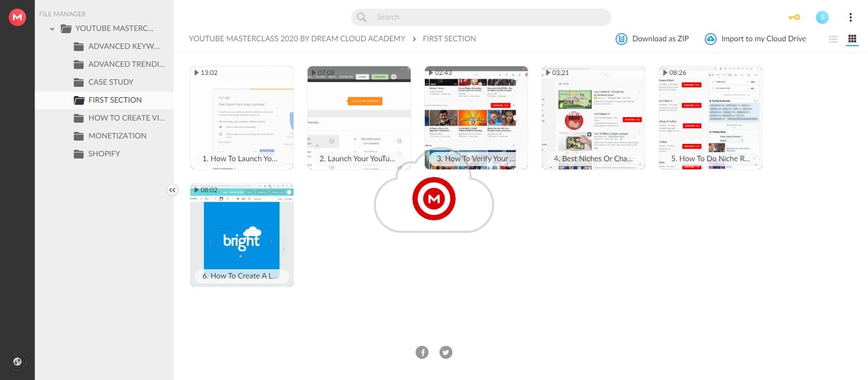Switch to list view

coord(833,39)
